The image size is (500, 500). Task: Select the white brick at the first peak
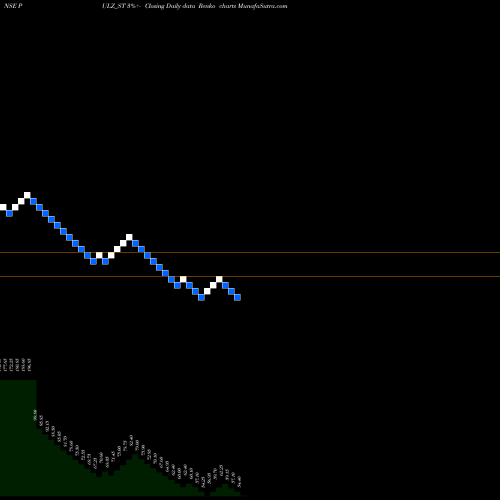point(27,195)
